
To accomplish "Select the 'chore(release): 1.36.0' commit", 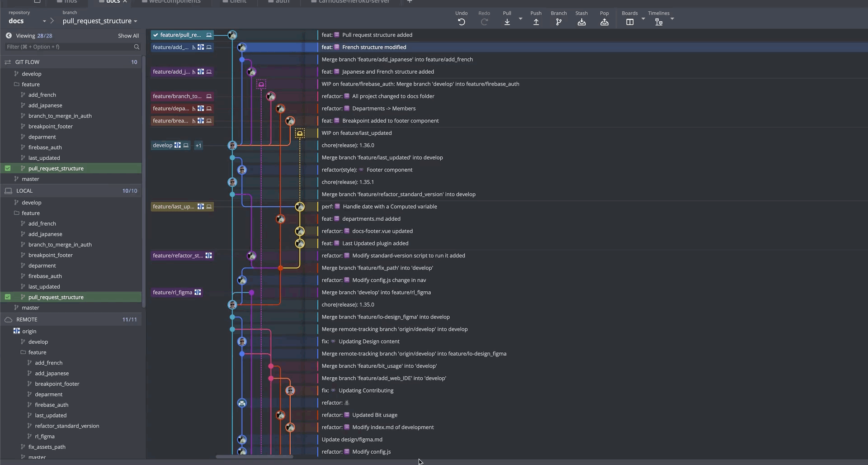I will click(348, 145).
